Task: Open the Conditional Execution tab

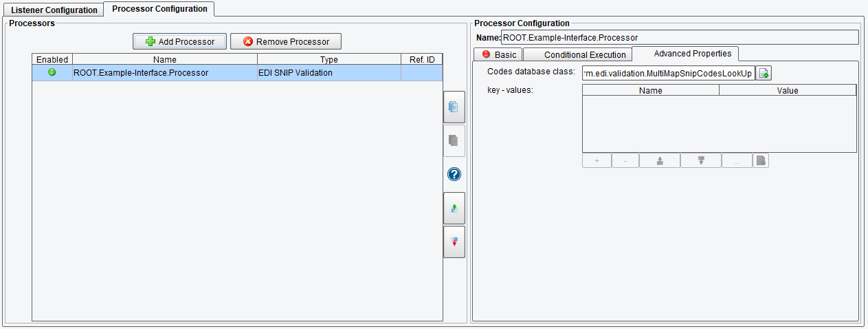Action: point(578,54)
